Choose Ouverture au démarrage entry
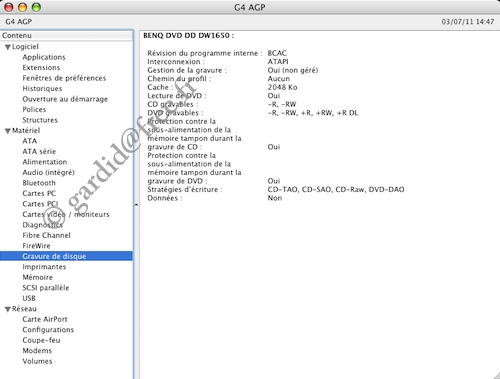This screenshot has height=379, width=500. coord(65,99)
